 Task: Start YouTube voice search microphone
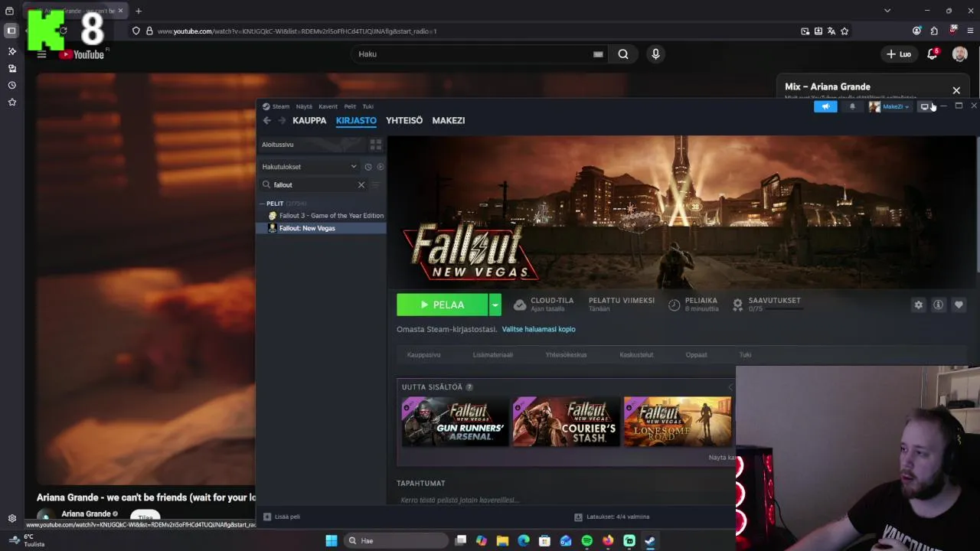pos(655,54)
